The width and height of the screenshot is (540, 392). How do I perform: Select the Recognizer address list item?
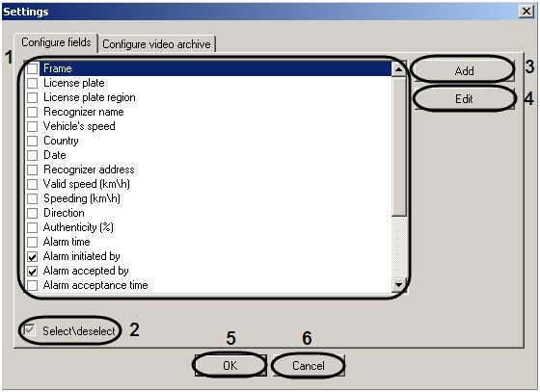point(89,170)
